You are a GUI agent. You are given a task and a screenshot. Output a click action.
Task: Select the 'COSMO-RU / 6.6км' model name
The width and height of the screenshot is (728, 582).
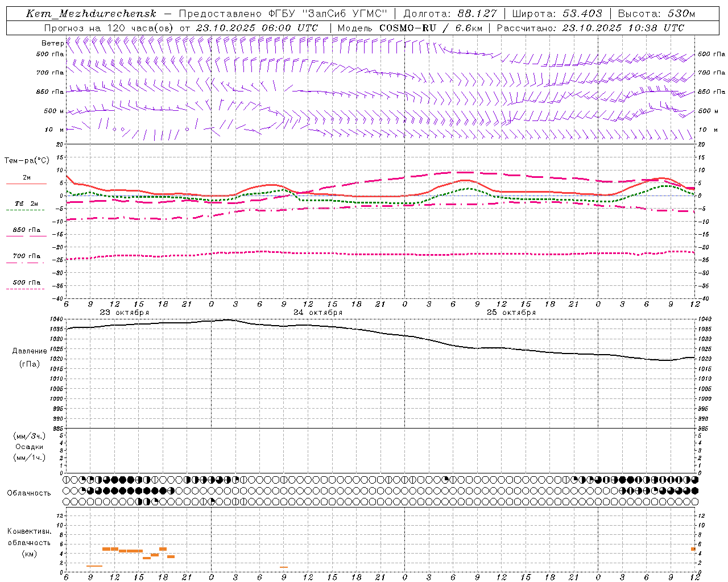[431, 28]
